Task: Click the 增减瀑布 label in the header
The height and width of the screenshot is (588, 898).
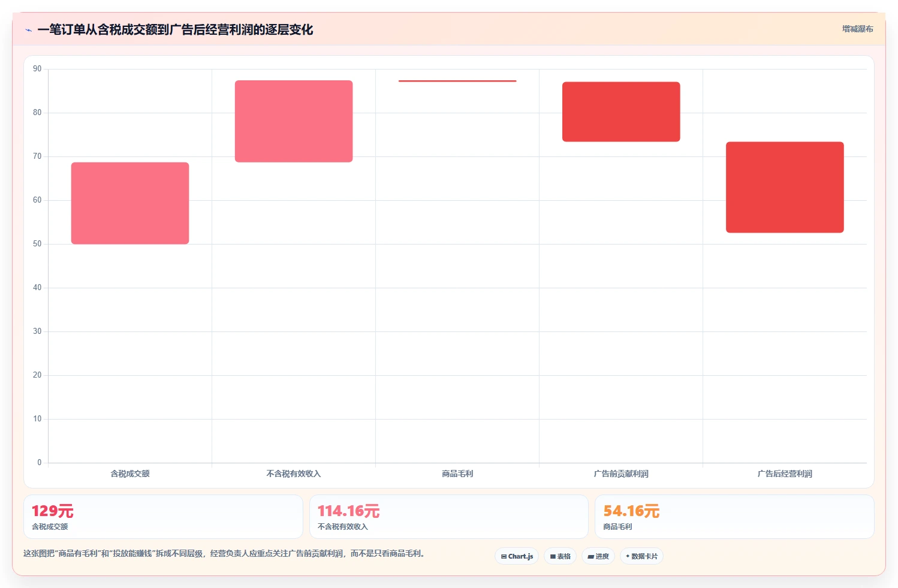Action: (x=857, y=29)
